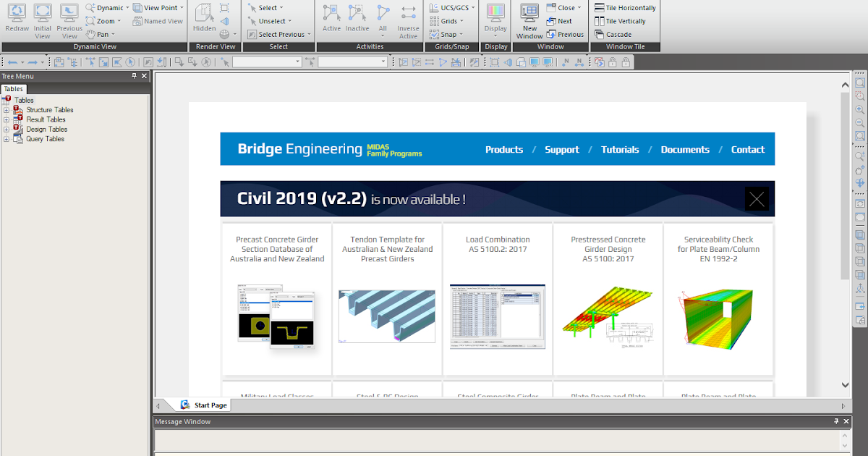Open the Load Combination AS 5100.2 card

498,298
